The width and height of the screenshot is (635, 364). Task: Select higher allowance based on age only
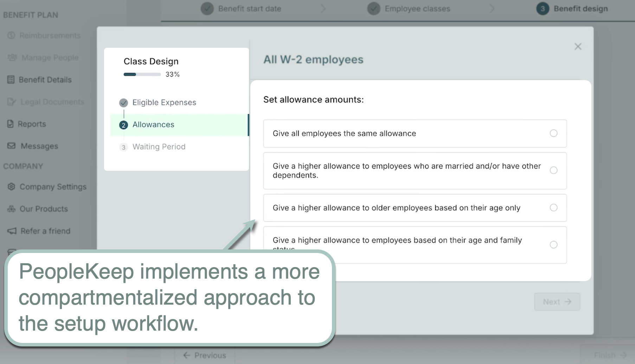tap(415, 208)
